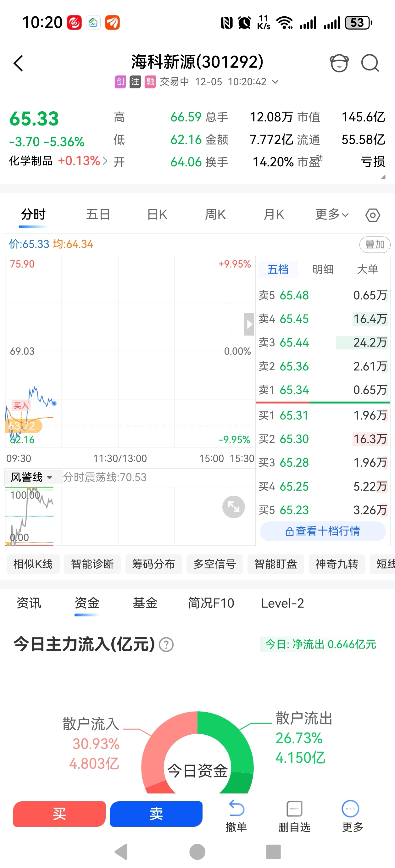Open chart settings hexagon icon

(373, 215)
